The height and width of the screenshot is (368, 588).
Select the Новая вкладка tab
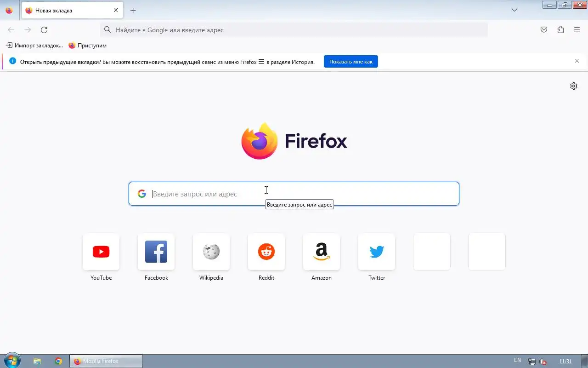click(72, 10)
